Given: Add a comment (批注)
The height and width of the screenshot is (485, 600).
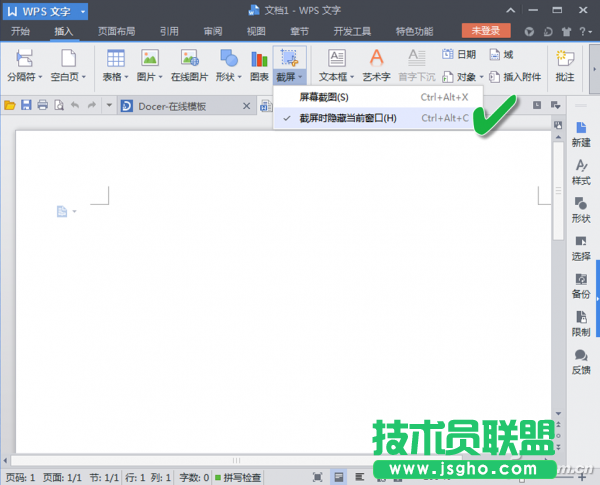Looking at the screenshot, I should point(565,65).
